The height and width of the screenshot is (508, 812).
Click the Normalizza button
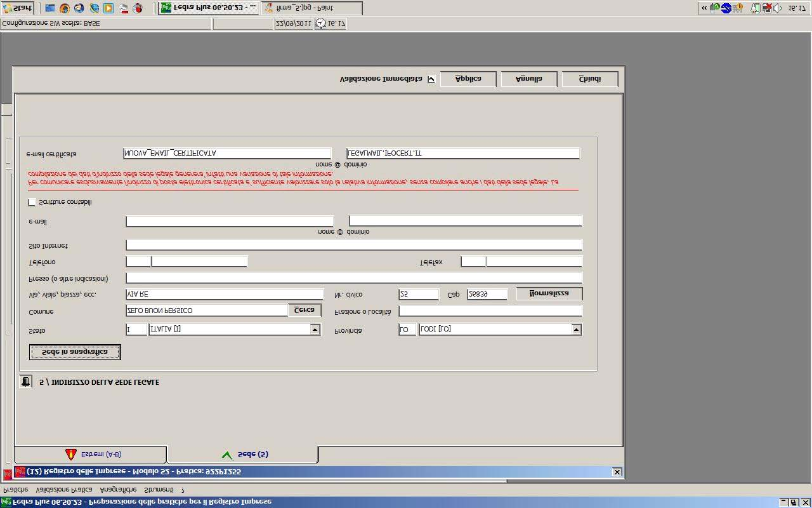point(549,294)
